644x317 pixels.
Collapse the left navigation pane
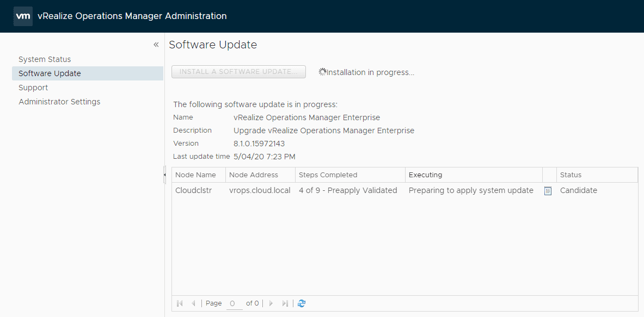pos(156,44)
